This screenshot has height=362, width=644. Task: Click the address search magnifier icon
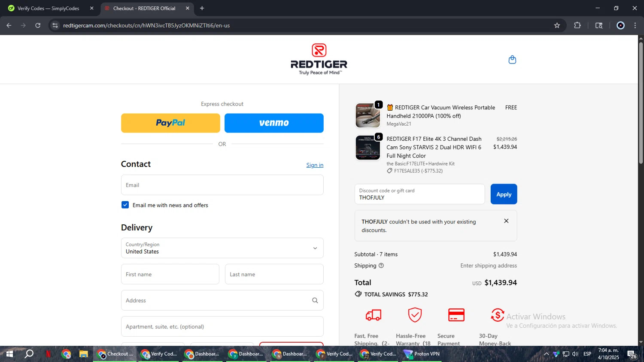[x=315, y=300]
